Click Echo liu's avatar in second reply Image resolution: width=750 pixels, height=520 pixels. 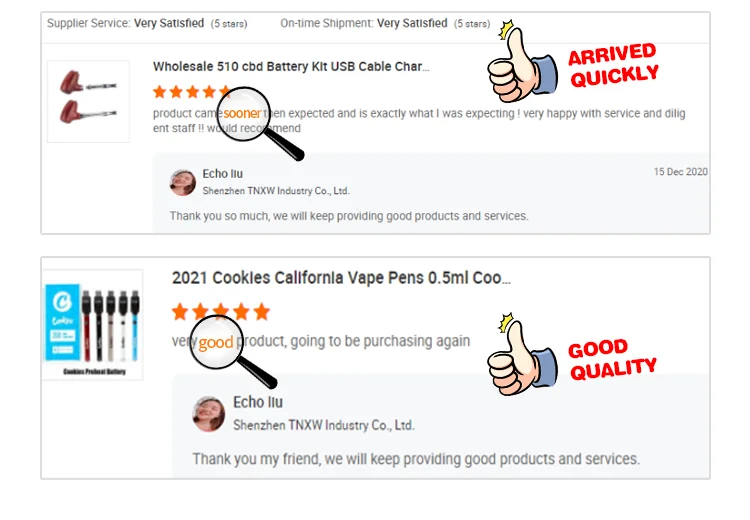[208, 413]
